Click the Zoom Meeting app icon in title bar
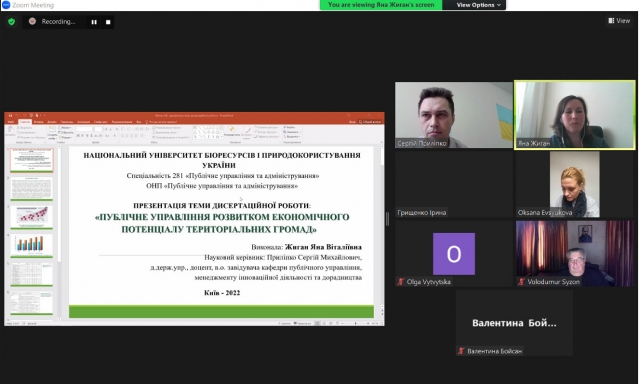The width and height of the screenshot is (640, 384). click(6, 5)
